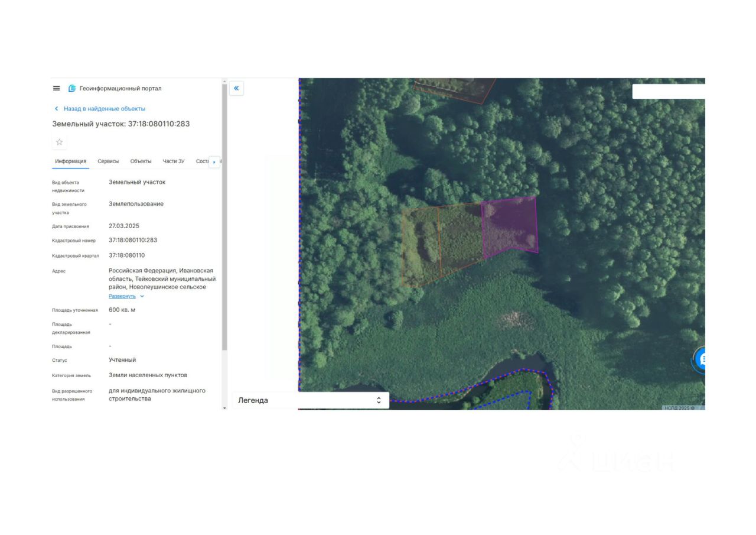Collapse the side panel with the double-chevron button
This screenshot has width=756, height=535.
coord(236,88)
